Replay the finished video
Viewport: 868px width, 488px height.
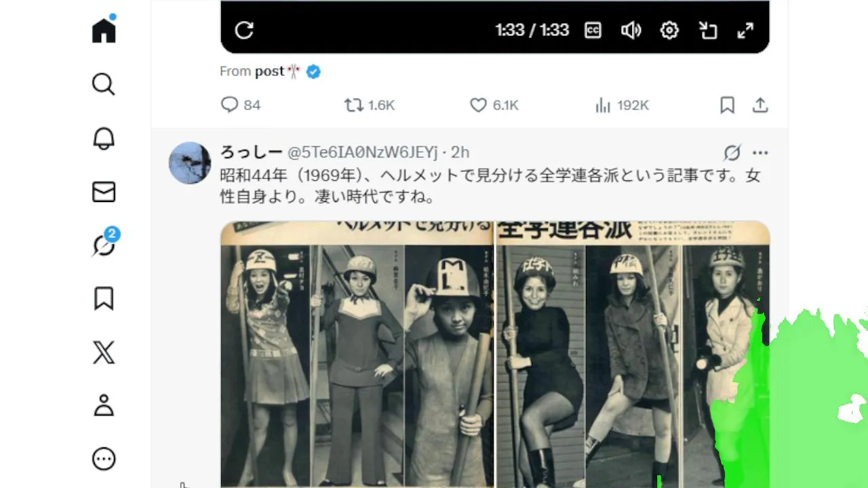pyautogui.click(x=244, y=30)
